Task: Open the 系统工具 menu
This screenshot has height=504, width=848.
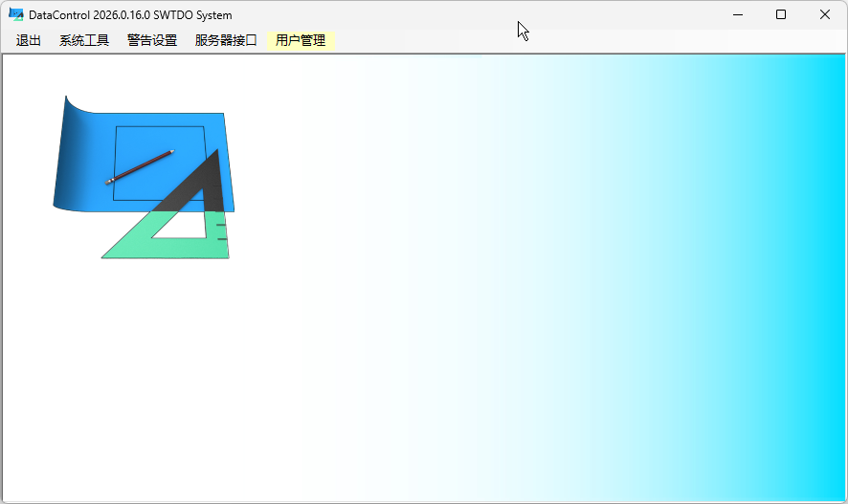Action: coord(84,40)
